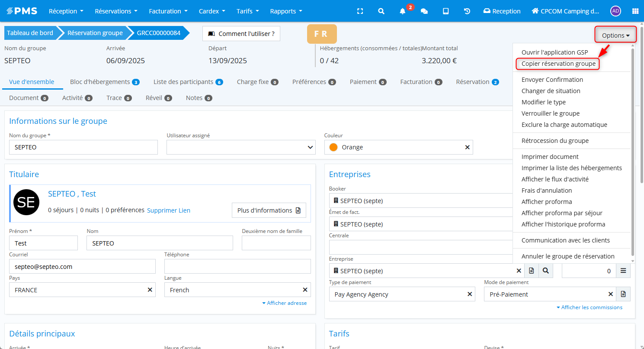Image resolution: width=644 pixels, height=349 pixels.
Task: Clear the Orange color selection
Action: tap(467, 147)
